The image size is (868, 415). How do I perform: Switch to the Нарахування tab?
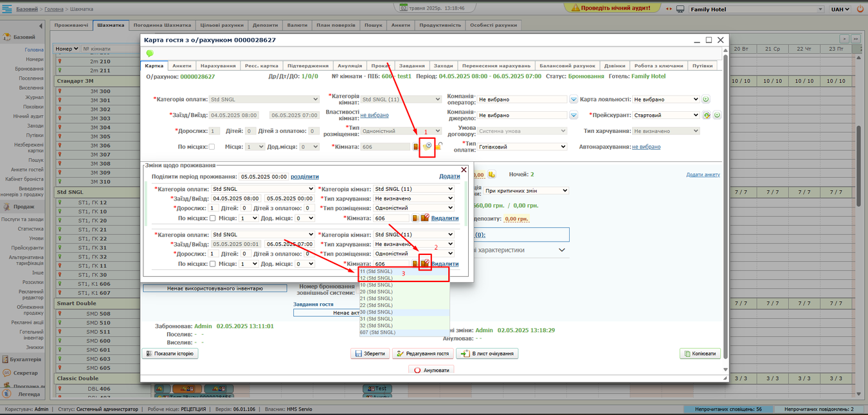[x=218, y=66]
